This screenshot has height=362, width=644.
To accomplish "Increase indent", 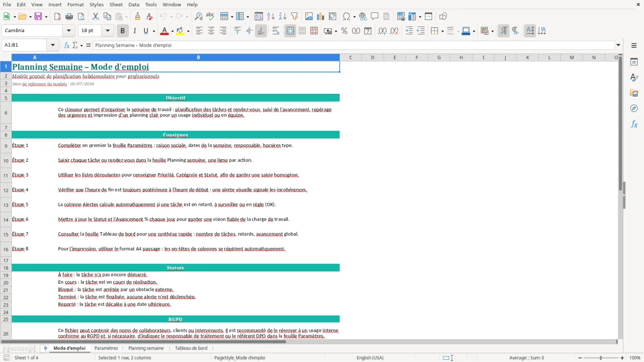I will tap(409, 31).
